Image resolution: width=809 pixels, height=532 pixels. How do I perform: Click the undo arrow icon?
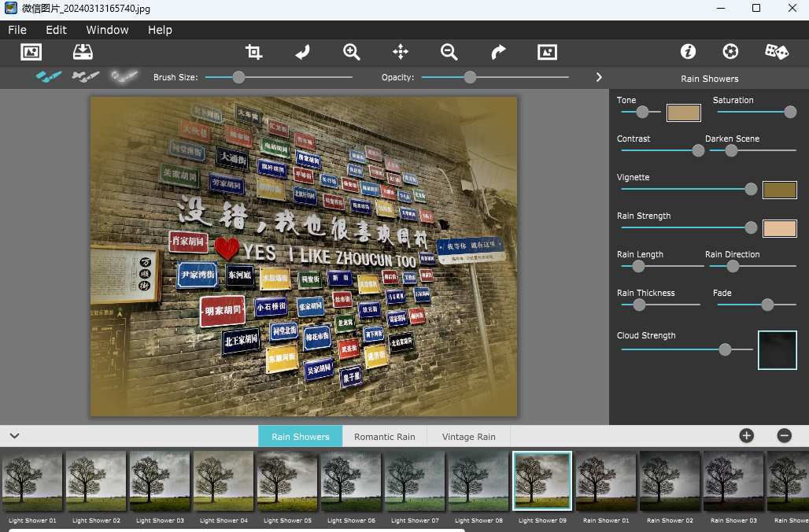(x=302, y=52)
